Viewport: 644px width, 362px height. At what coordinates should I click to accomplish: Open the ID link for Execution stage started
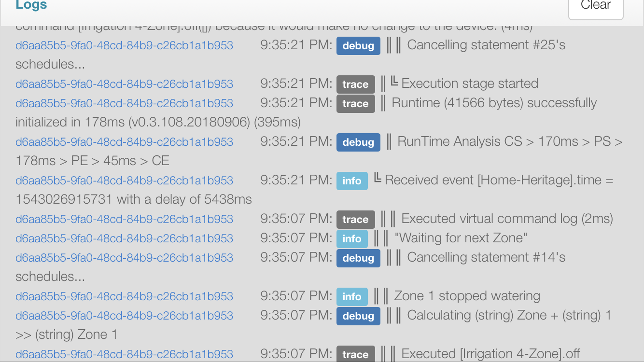pyautogui.click(x=124, y=84)
